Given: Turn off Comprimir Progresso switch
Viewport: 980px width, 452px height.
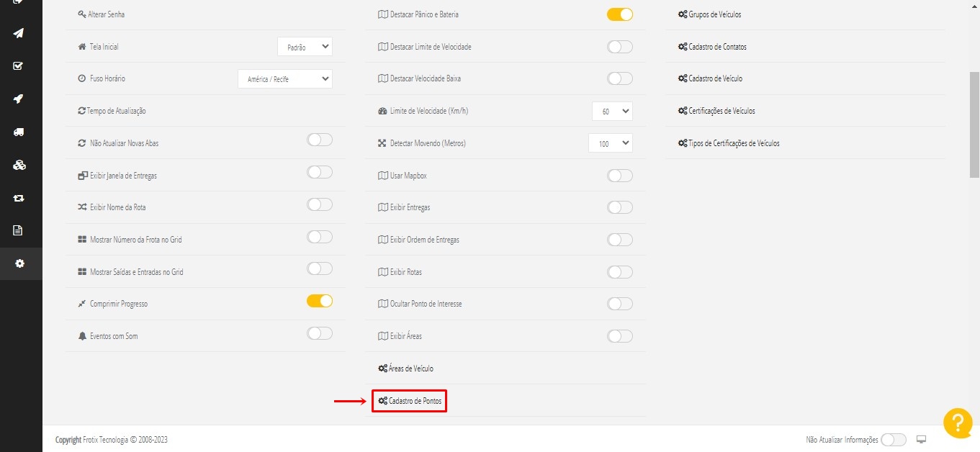Looking at the screenshot, I should tap(320, 301).
